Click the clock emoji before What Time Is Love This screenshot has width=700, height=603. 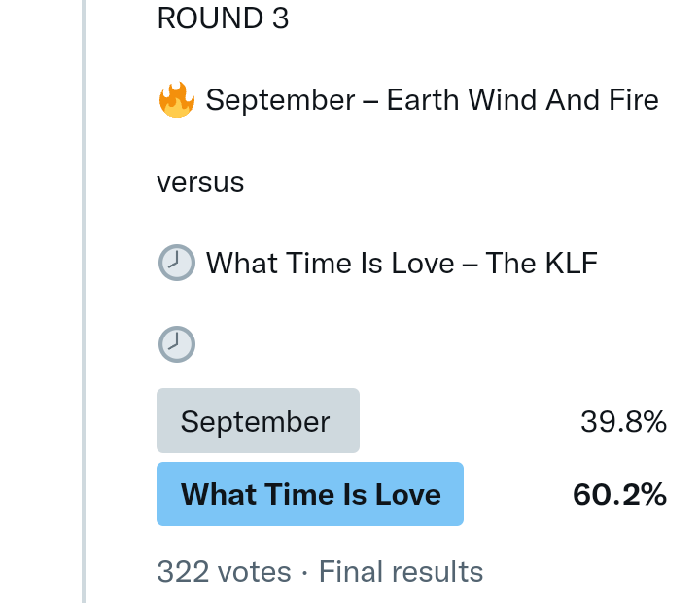[176, 263]
